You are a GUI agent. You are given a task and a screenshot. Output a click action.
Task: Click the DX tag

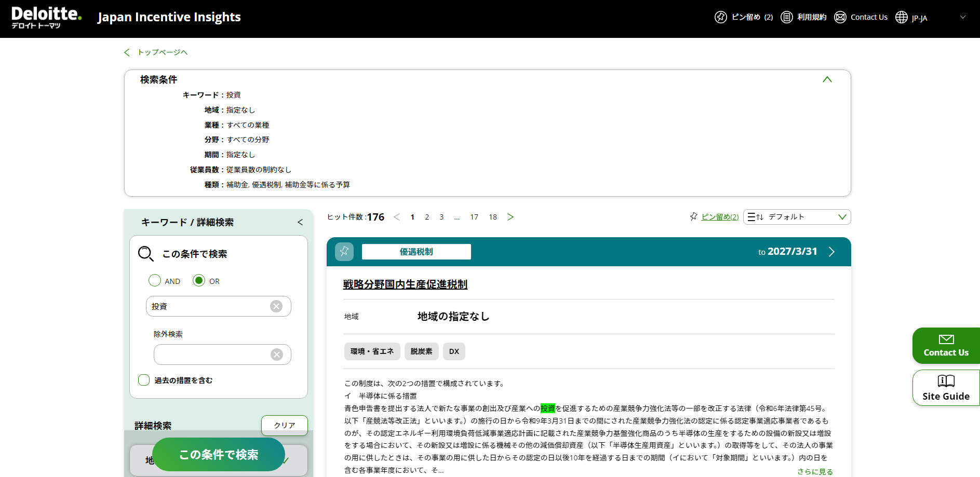tap(454, 351)
